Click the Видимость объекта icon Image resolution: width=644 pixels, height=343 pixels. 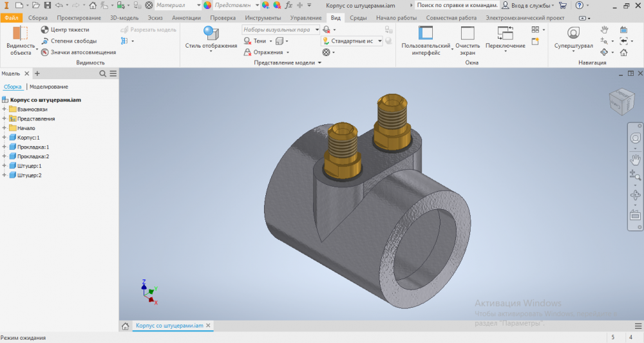[x=21, y=34]
